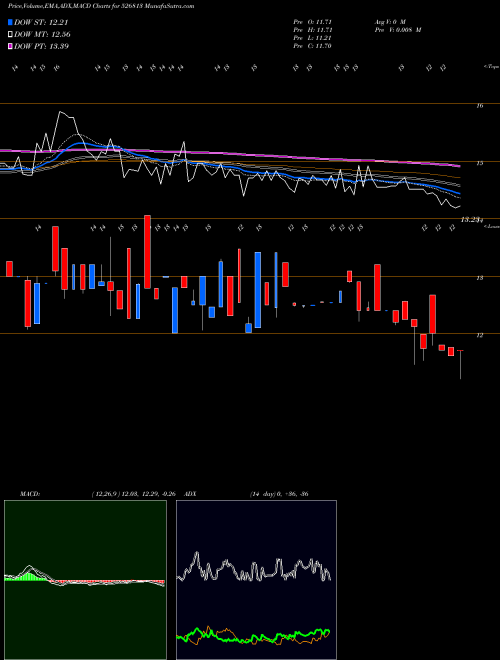The height and width of the screenshot is (660, 500).
Task: Click the 'MACD:' indicator heading
Action: tap(30, 494)
